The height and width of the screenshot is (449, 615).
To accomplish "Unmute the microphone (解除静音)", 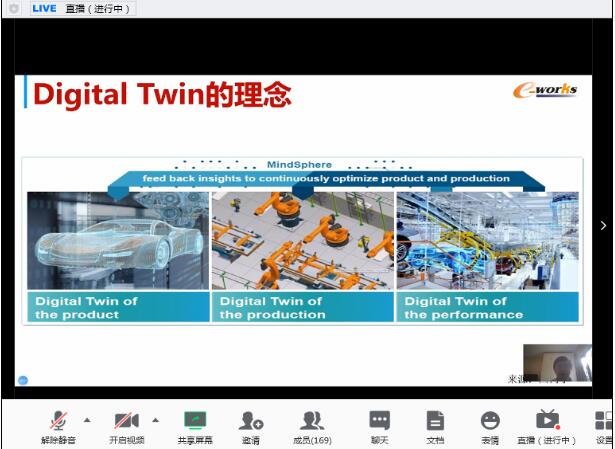I will point(59,422).
